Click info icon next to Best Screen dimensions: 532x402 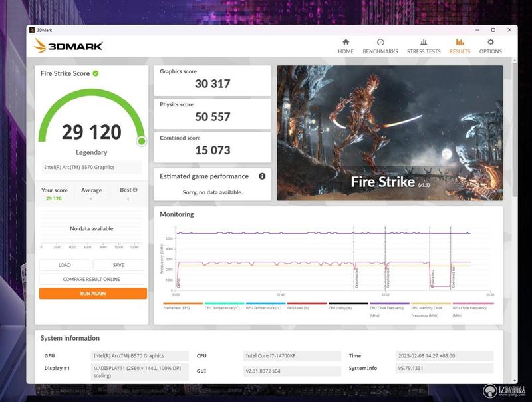(135, 190)
